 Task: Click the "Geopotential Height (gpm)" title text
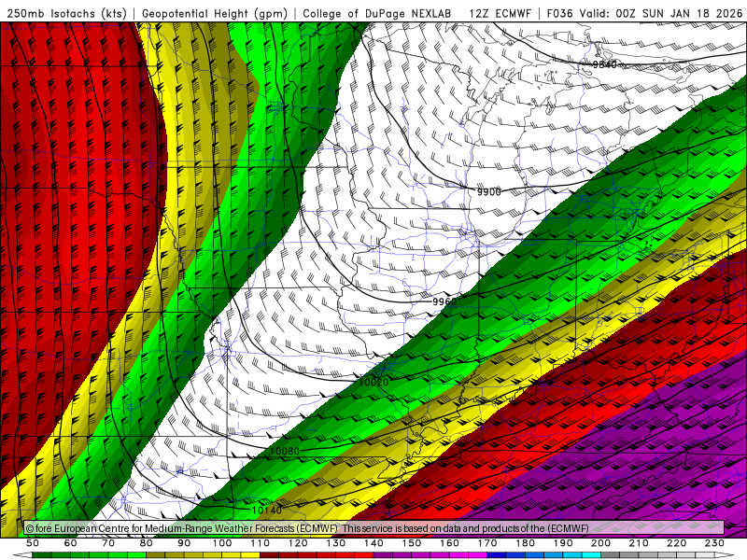215,13
